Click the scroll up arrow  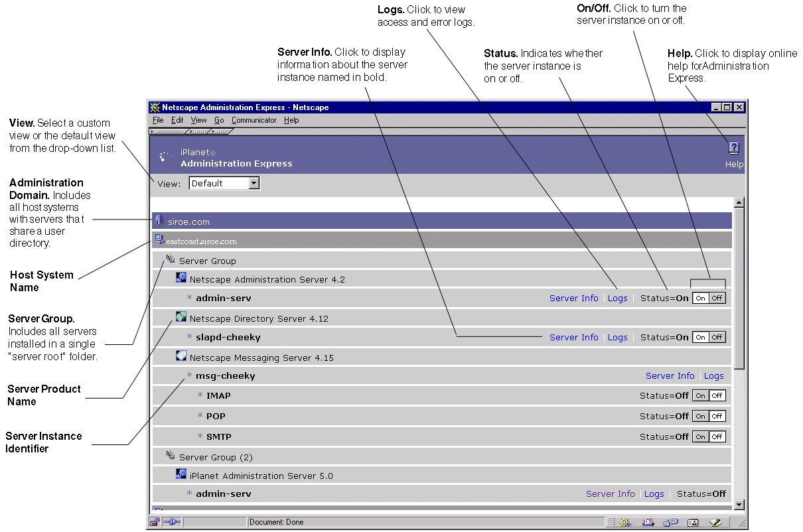click(739, 202)
